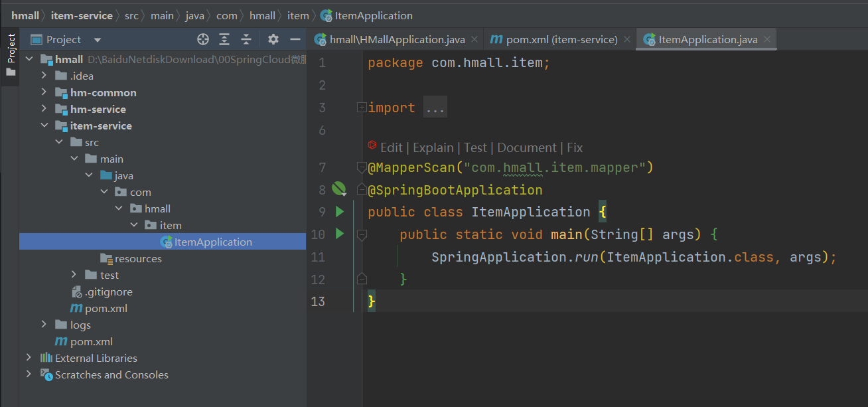The height and width of the screenshot is (407, 868).
Task: Click line number 11 in gutter
Action: (x=318, y=257)
